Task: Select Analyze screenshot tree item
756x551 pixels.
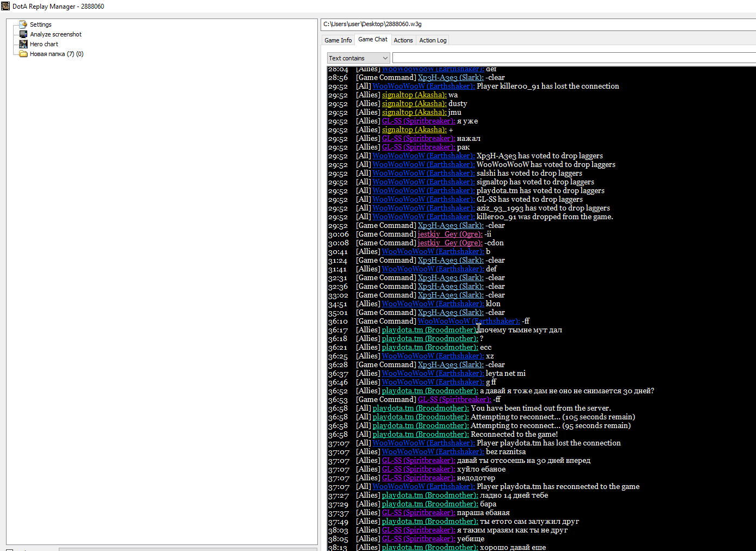Action: pyautogui.click(x=56, y=34)
